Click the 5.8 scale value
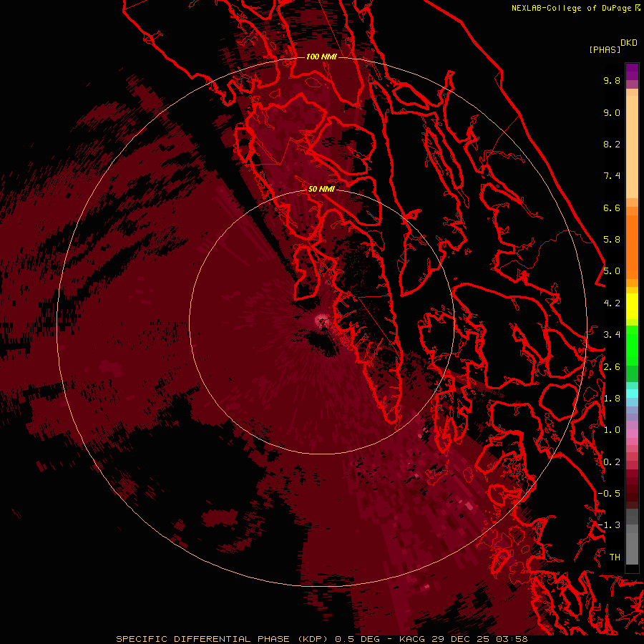The image size is (644, 644). coord(612,240)
